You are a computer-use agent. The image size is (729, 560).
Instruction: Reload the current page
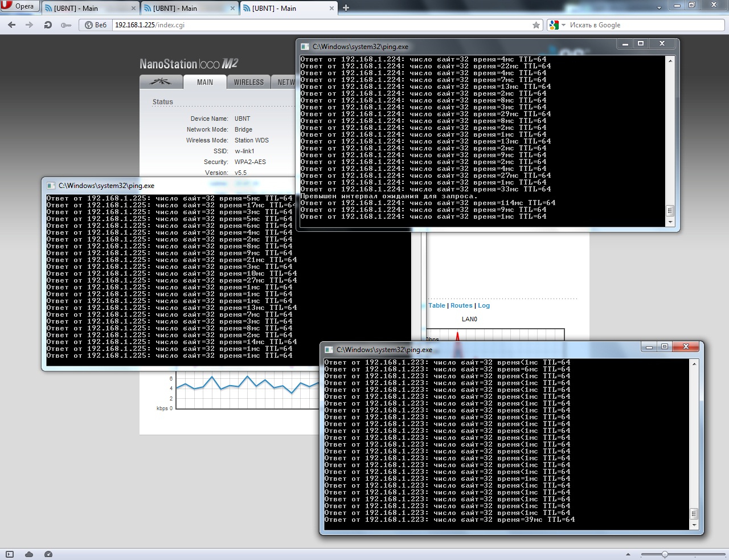pyautogui.click(x=48, y=25)
